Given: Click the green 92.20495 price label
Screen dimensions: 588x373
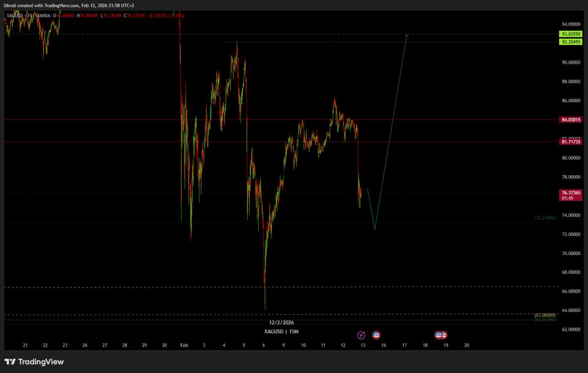Looking at the screenshot, I should pyautogui.click(x=570, y=42).
